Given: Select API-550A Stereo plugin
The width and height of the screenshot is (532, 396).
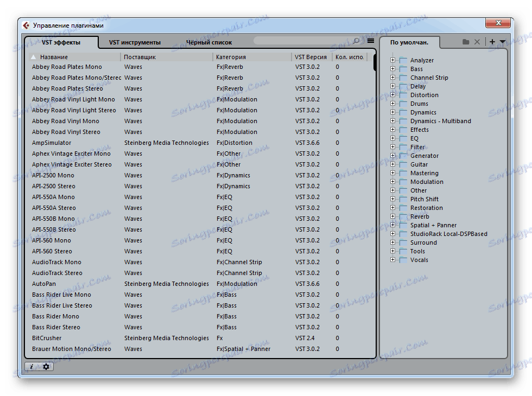Looking at the screenshot, I should click(x=200, y=208).
